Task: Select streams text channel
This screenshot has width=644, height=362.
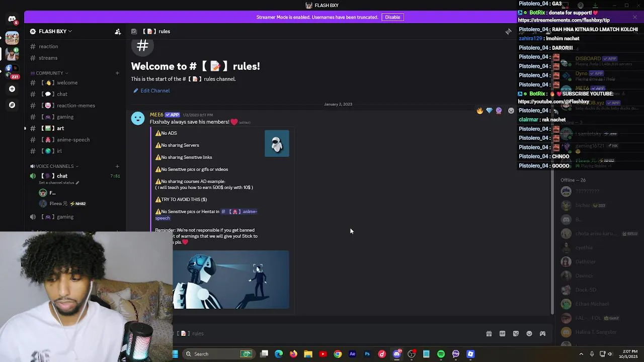Action: pos(74,58)
